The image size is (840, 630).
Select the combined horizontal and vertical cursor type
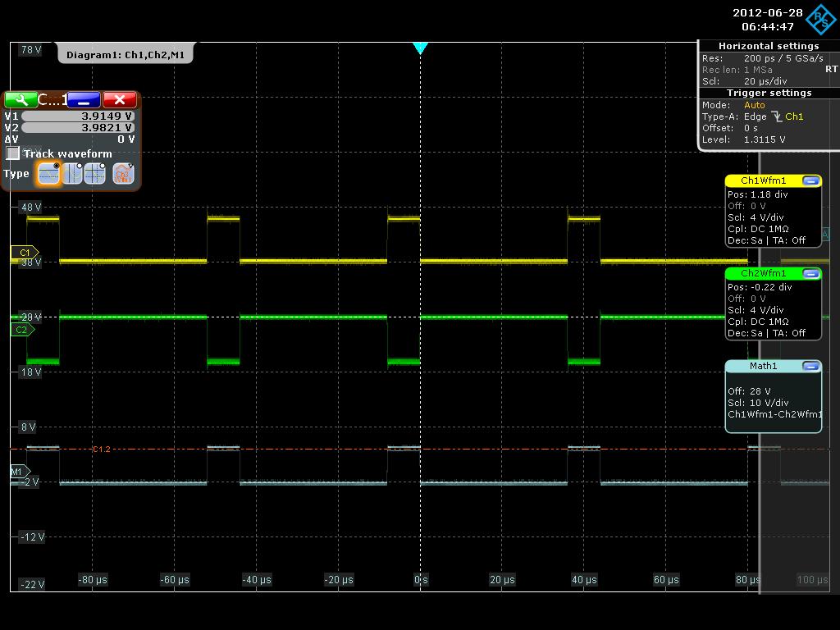pos(95,173)
